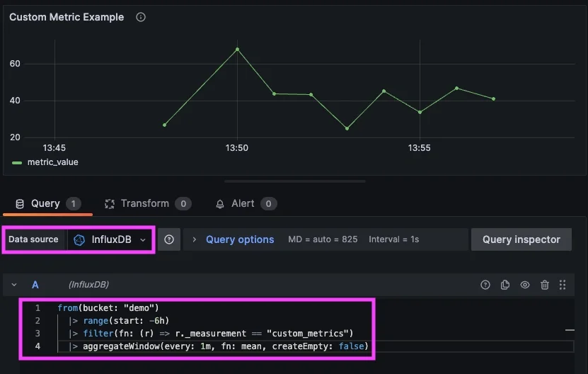Screen dimensions: 588x374
Task: Click the (InfluxDB) label in query row
Action: (89, 285)
